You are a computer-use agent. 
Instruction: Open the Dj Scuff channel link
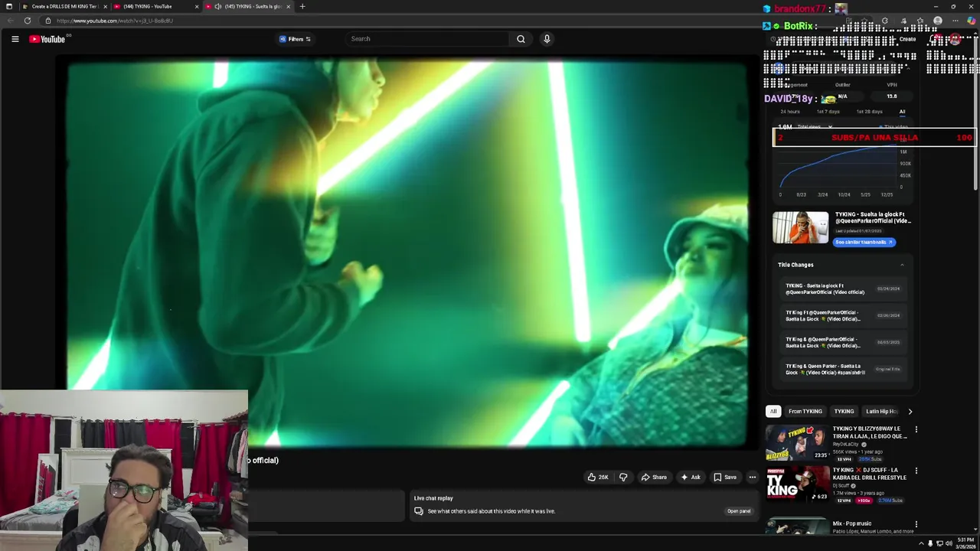[x=841, y=486]
